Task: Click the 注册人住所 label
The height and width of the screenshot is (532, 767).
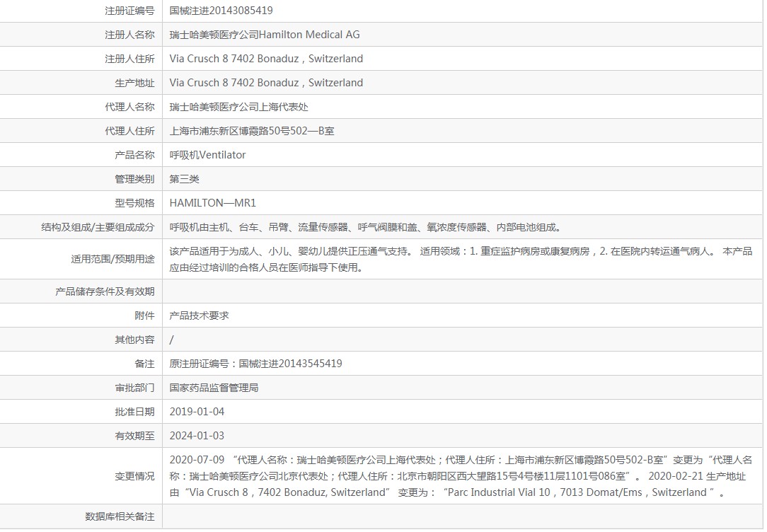Action: (x=129, y=59)
